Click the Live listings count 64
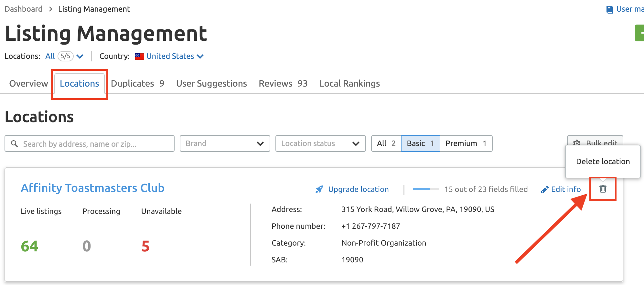Image resolution: width=644 pixels, height=285 pixels. tap(29, 247)
